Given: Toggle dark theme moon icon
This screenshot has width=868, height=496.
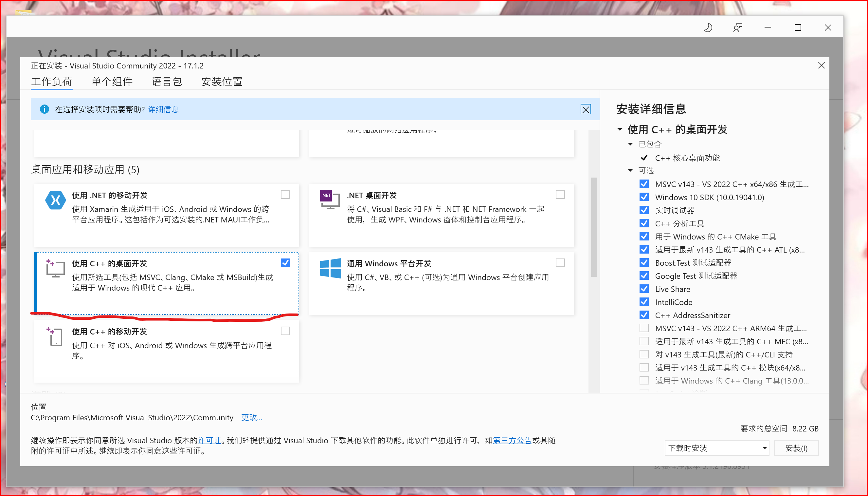Looking at the screenshot, I should pos(708,28).
